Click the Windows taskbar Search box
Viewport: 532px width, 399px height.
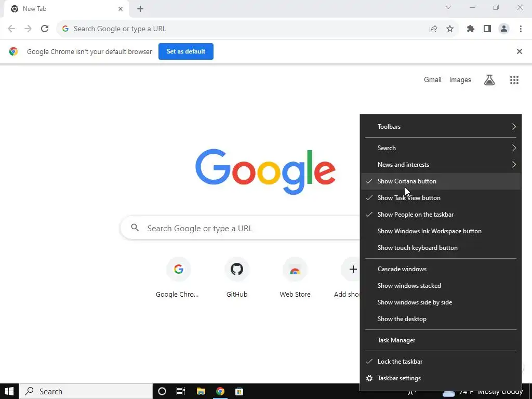[86, 391]
